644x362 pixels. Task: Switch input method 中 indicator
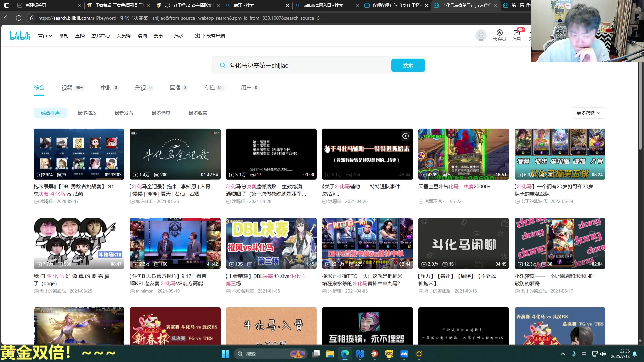[584, 354]
